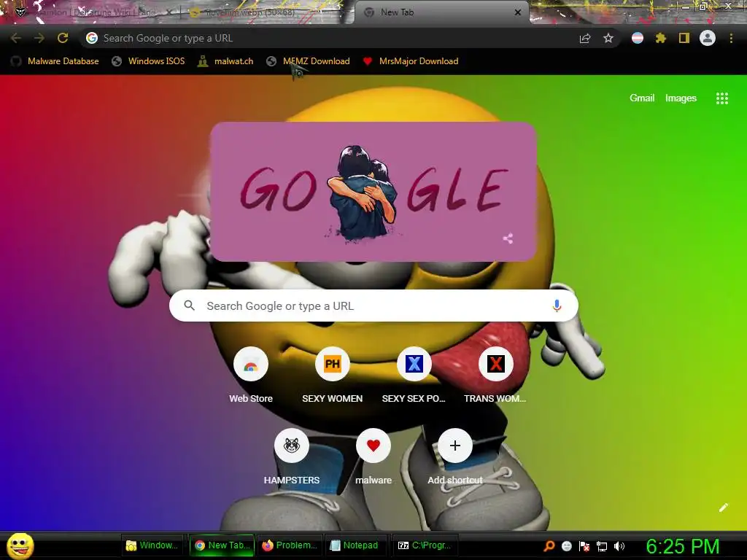The width and height of the screenshot is (747, 560).
Task: Toggle the browser side panel icon
Action: (684, 38)
